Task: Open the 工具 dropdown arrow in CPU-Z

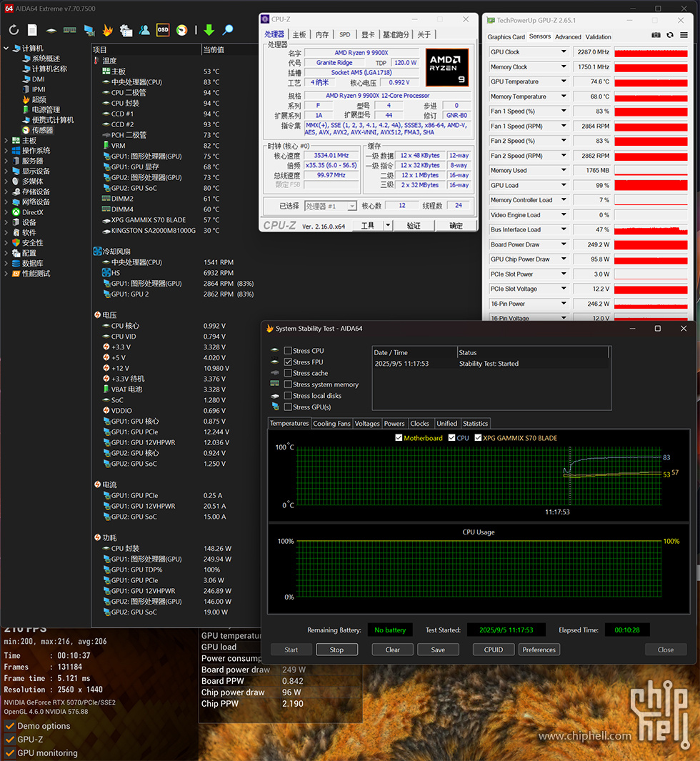Action: click(388, 226)
